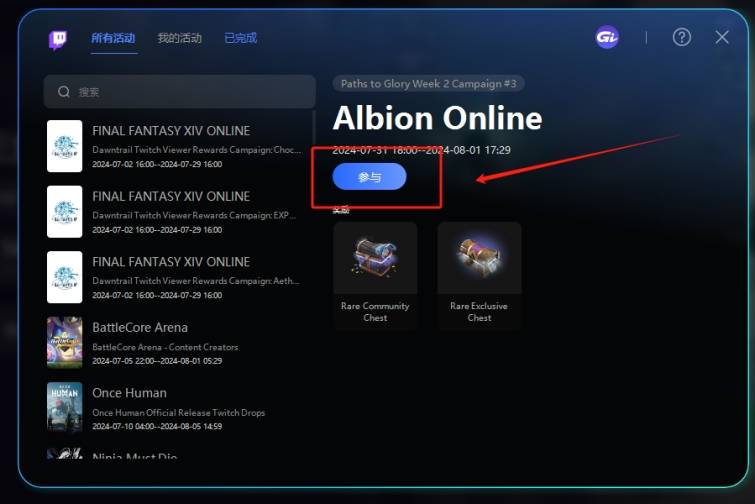
Task: Close the activities panel with X
Action: tap(722, 37)
